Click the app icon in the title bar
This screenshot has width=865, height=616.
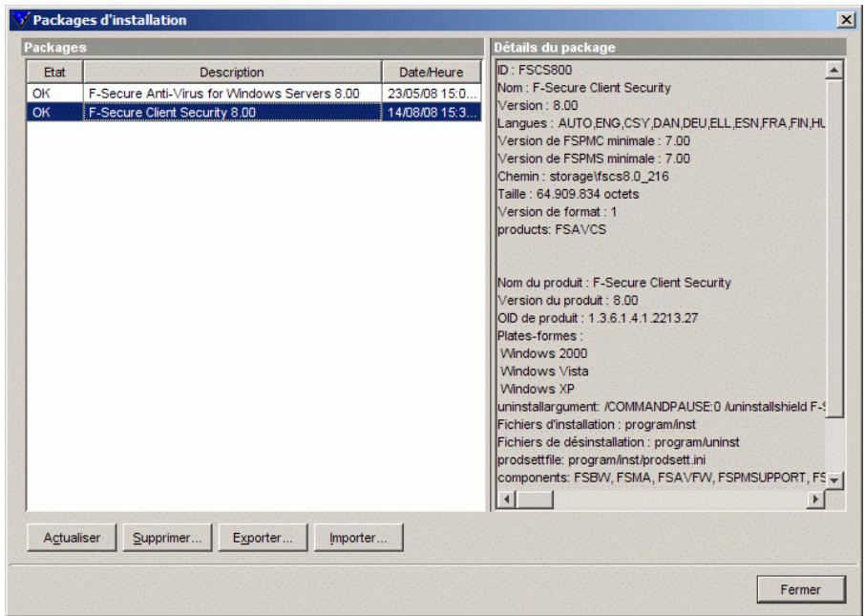21,20
